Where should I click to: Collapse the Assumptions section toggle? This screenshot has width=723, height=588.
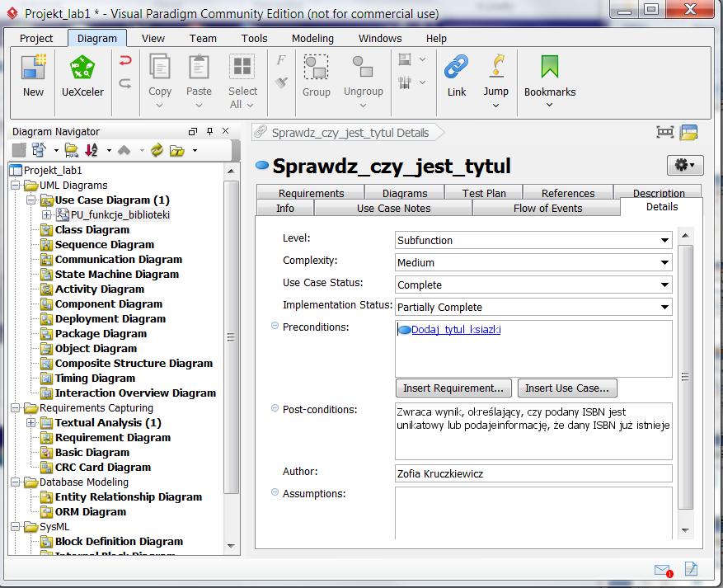click(x=275, y=492)
